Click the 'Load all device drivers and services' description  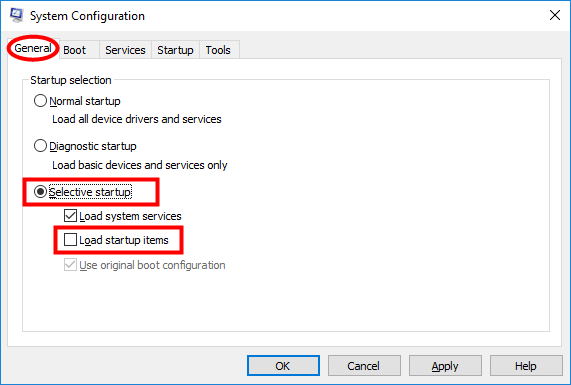[x=137, y=119]
